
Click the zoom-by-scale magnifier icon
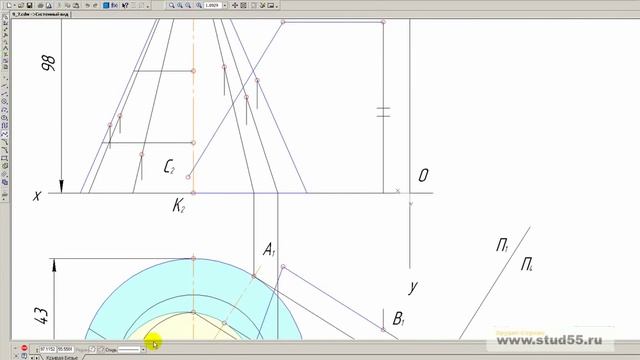(199, 5)
